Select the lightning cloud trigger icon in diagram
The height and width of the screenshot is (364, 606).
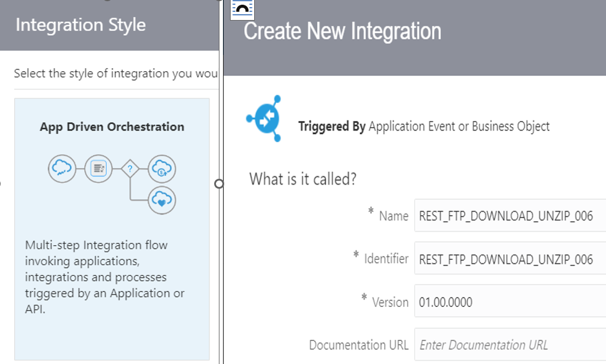click(62, 169)
